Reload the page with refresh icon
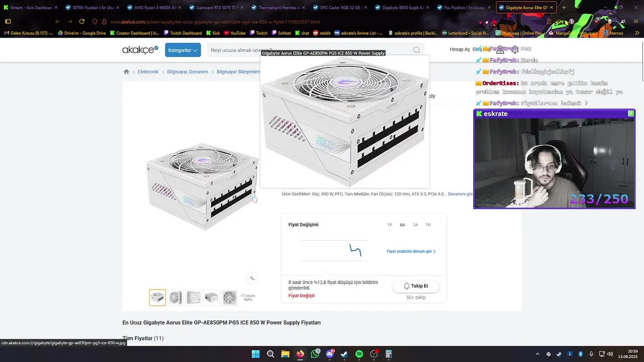Viewport: 644px width, 362px height. click(82, 22)
